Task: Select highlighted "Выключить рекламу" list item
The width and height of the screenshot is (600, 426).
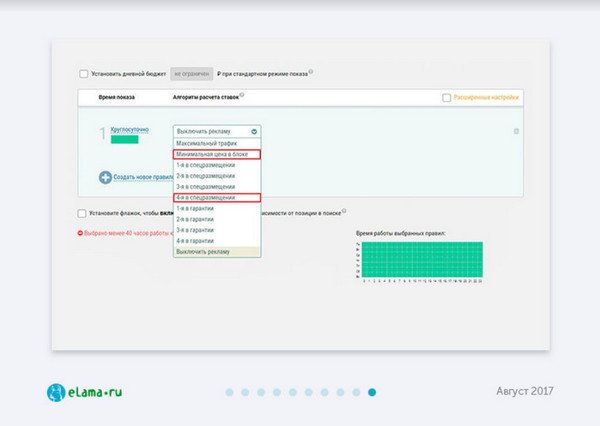Action: 217,251
